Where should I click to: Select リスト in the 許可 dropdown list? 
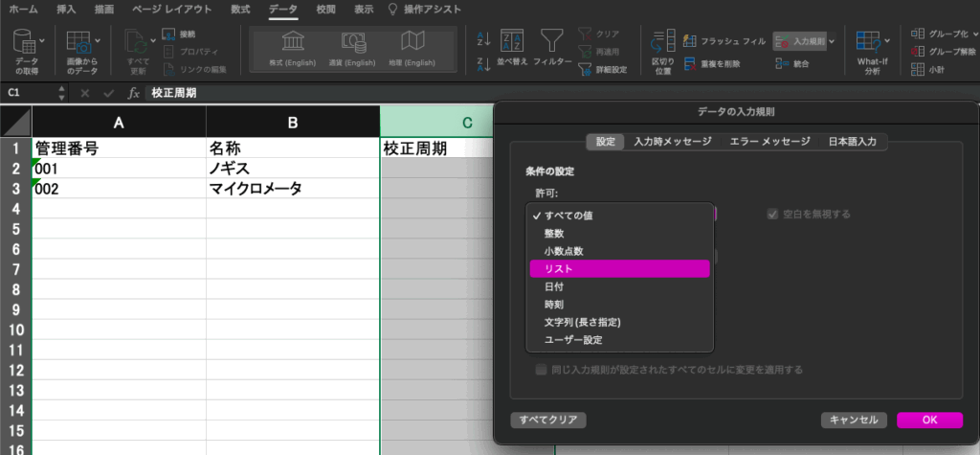click(619, 269)
